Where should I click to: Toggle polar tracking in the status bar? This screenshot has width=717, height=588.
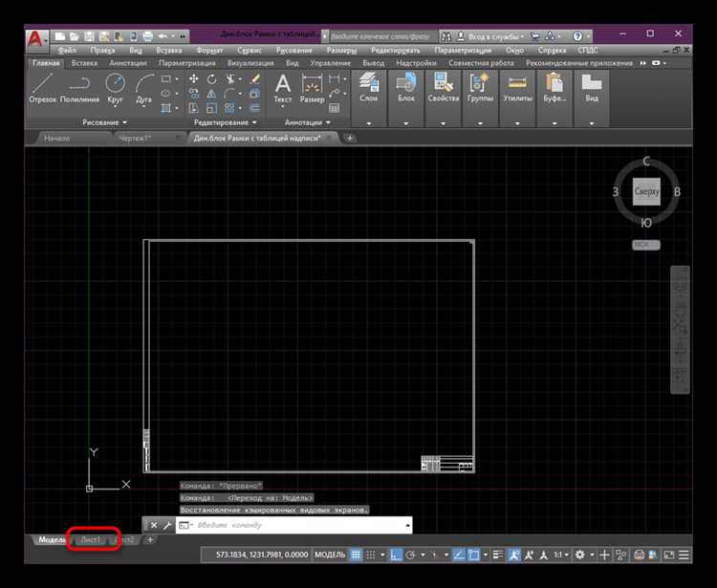click(x=410, y=555)
